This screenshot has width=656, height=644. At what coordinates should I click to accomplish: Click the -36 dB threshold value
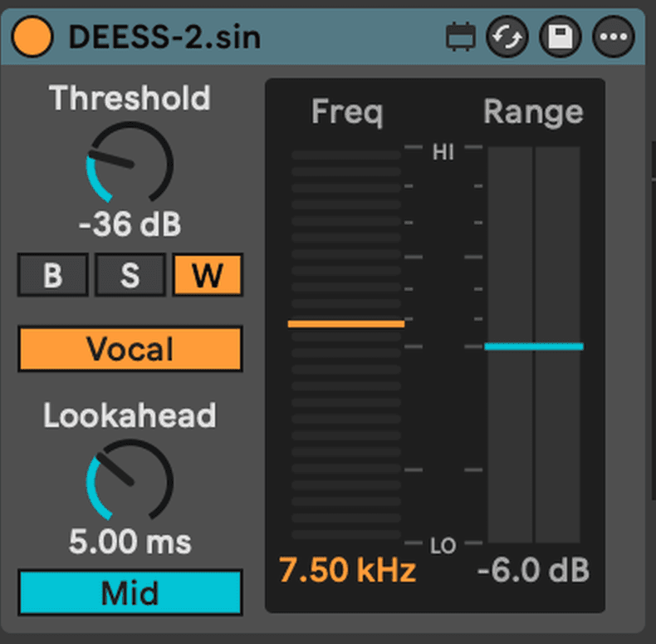130,224
